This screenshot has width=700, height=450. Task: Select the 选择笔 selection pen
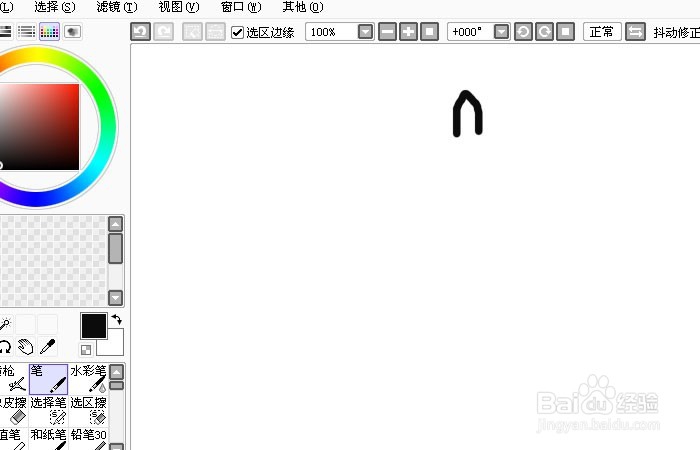click(49, 411)
